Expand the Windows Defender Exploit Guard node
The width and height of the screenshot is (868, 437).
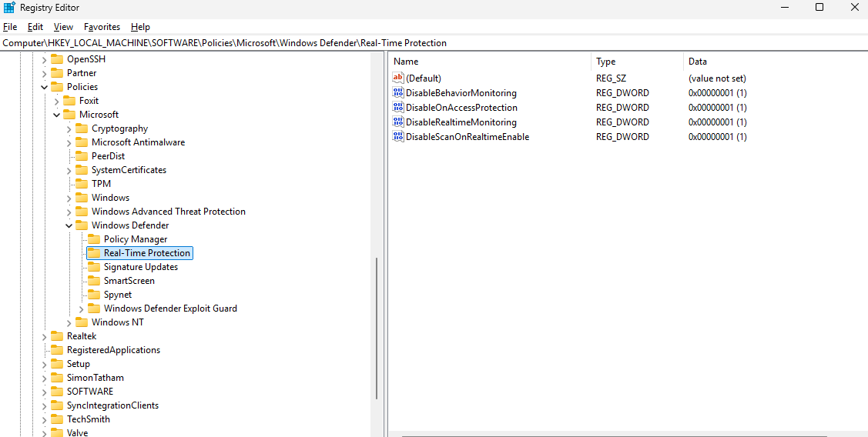(x=82, y=309)
